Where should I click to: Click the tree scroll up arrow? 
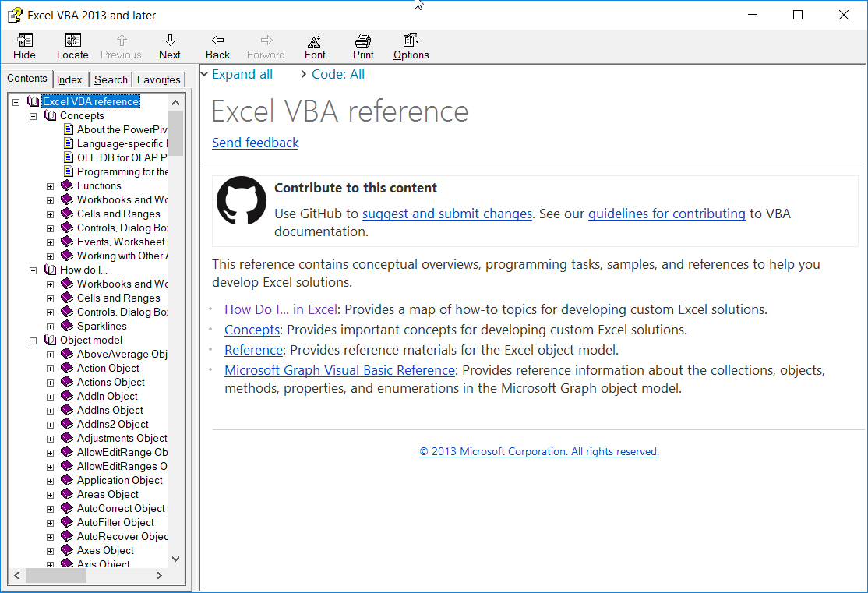tap(175, 102)
